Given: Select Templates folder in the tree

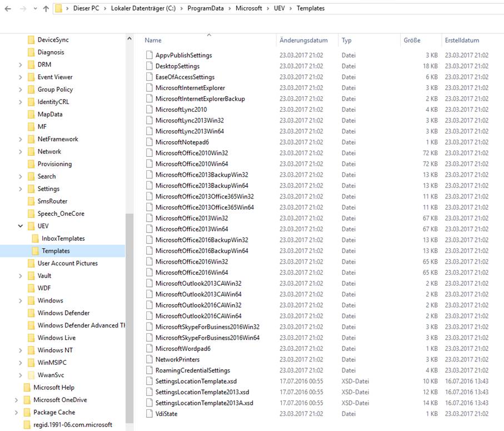Looking at the screenshot, I should [x=56, y=251].
